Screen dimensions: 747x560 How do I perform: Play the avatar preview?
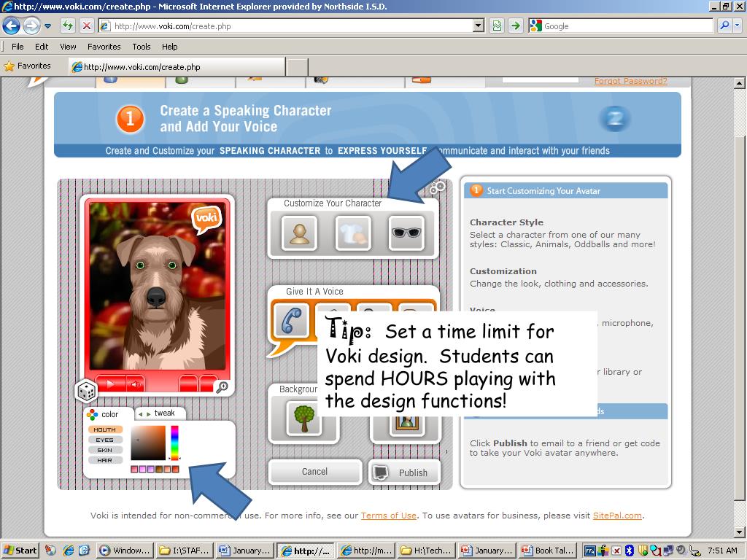tap(111, 384)
